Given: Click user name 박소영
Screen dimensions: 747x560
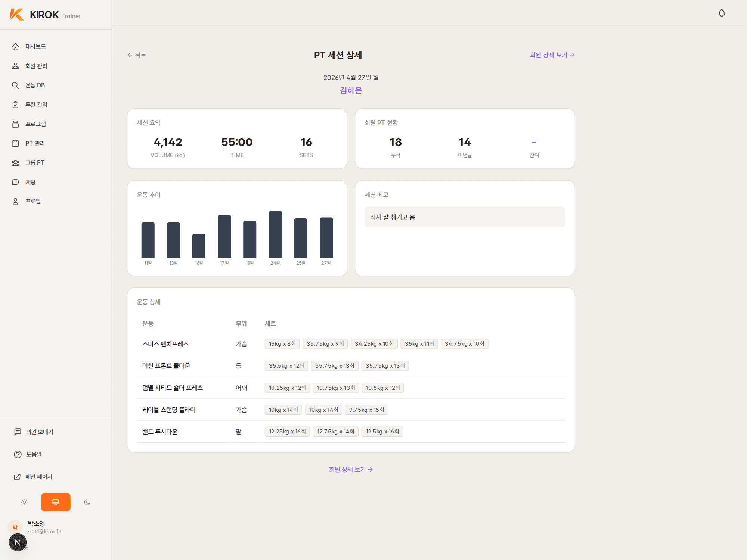Looking at the screenshot, I should (x=36, y=523).
